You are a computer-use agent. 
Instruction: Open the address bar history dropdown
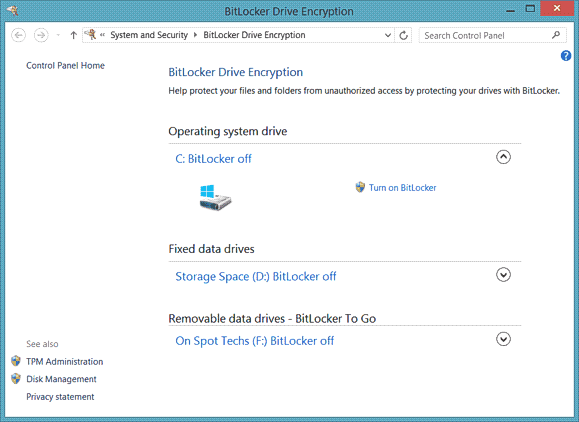[x=388, y=35]
